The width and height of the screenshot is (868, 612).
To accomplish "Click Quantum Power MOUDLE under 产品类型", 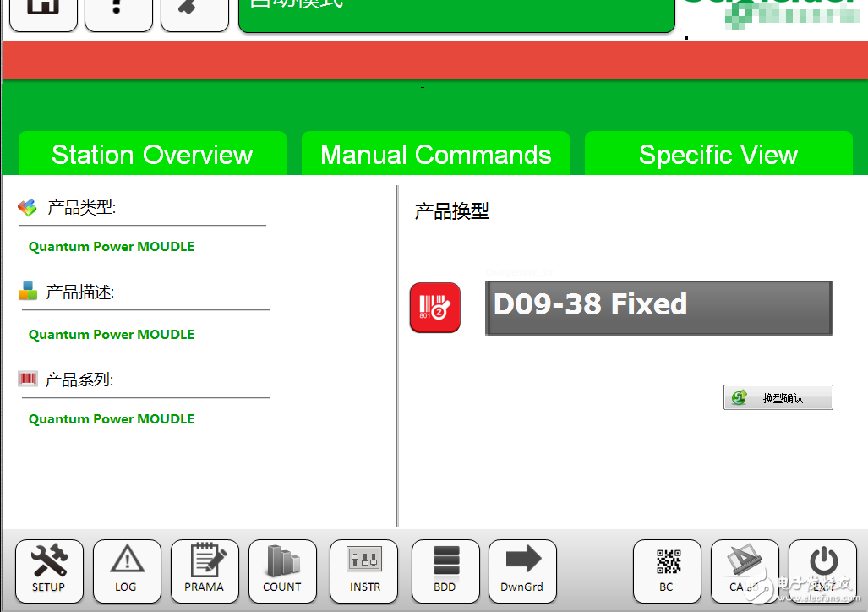I will point(112,247).
